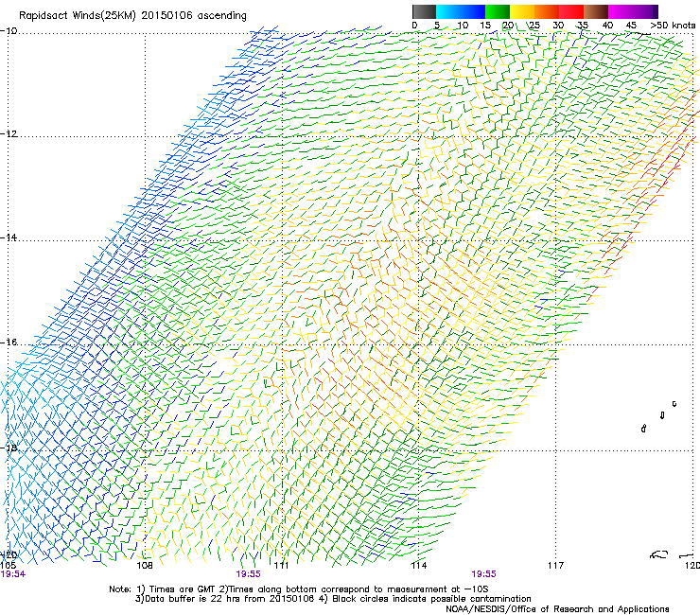The width and height of the screenshot is (700, 615).
Task: Click the 'Data buffer is 22 hrs' note line
Action: coord(333,599)
